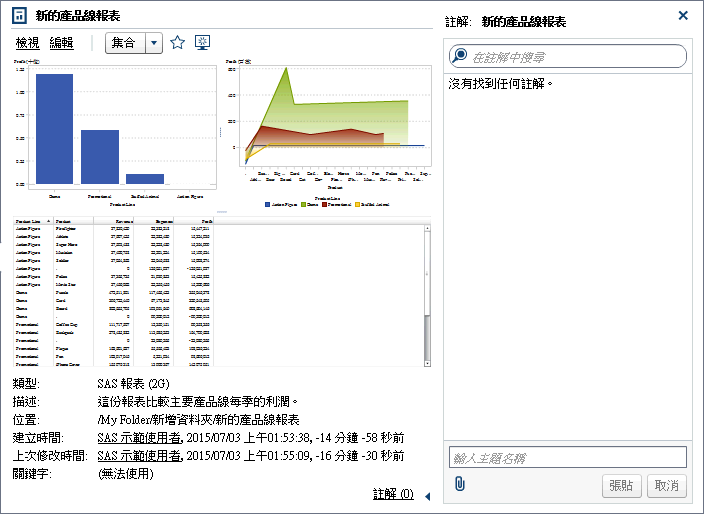Focus the 輸入主題名稱 topic field
704x514 pixels.
tap(568, 457)
